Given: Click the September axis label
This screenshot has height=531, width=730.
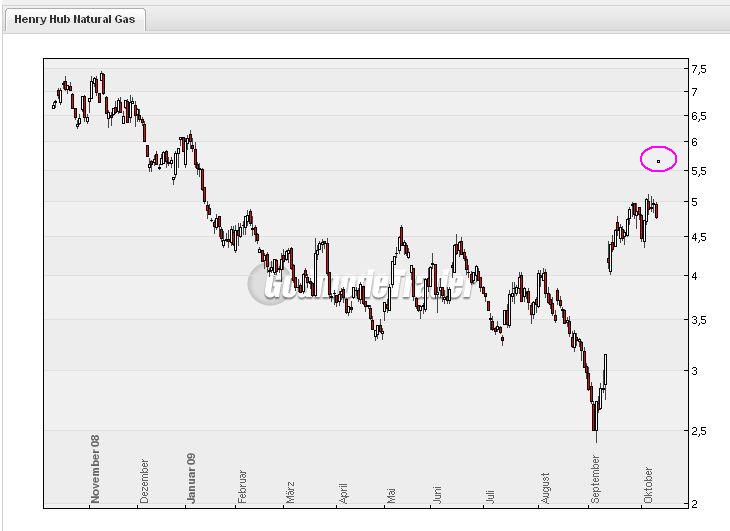Looking at the screenshot, I should (x=595, y=480).
